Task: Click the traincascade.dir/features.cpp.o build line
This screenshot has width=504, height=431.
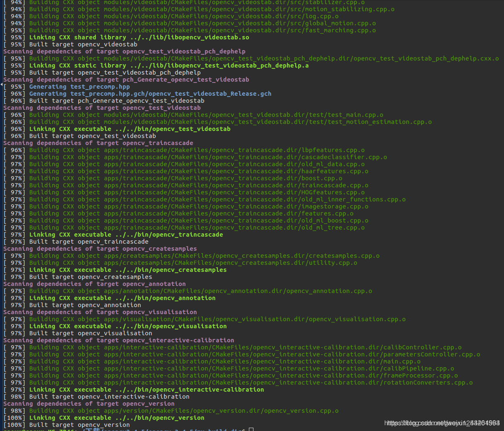Action: (178, 213)
